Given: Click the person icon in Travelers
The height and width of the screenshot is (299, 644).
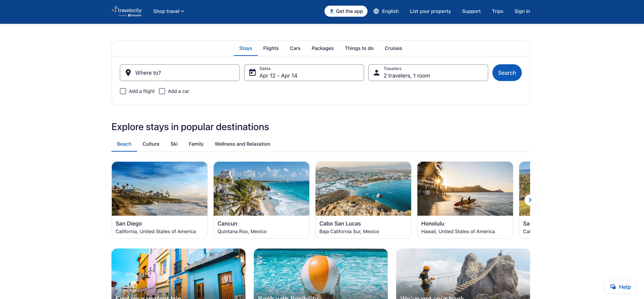Looking at the screenshot, I should [376, 72].
